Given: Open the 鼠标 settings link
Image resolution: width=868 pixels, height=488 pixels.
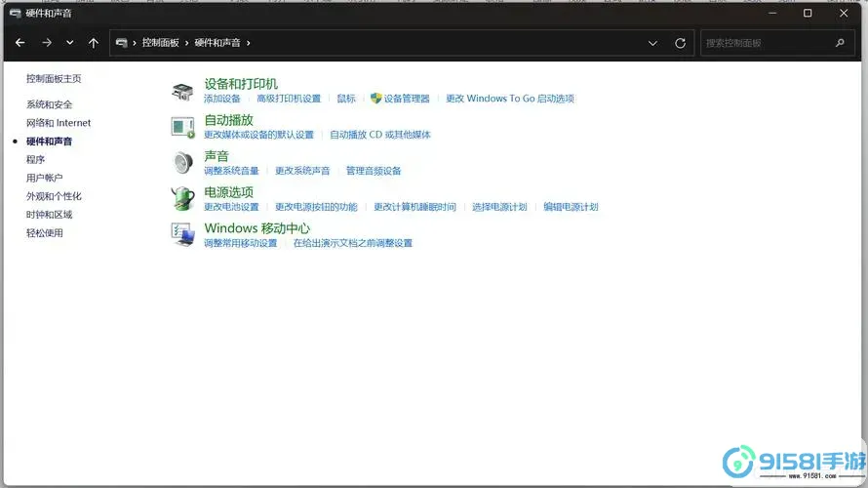Looking at the screenshot, I should [346, 99].
